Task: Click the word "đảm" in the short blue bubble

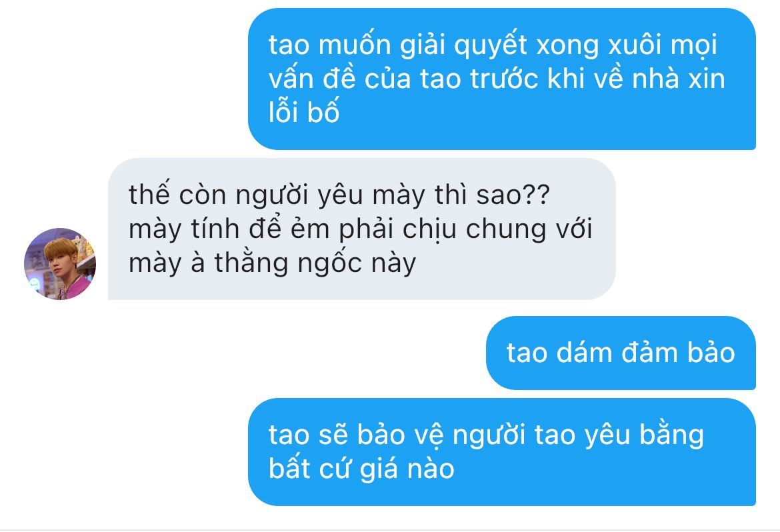Action: [650, 353]
